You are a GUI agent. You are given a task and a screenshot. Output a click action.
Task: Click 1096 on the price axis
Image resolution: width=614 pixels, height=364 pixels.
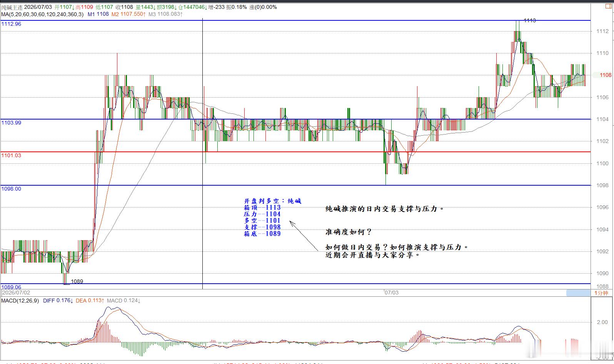(x=602, y=207)
